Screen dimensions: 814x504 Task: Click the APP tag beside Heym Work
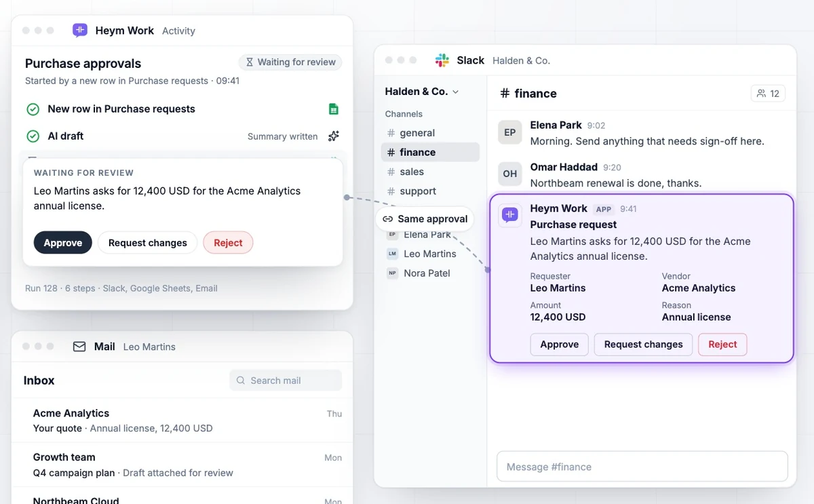pyautogui.click(x=604, y=209)
